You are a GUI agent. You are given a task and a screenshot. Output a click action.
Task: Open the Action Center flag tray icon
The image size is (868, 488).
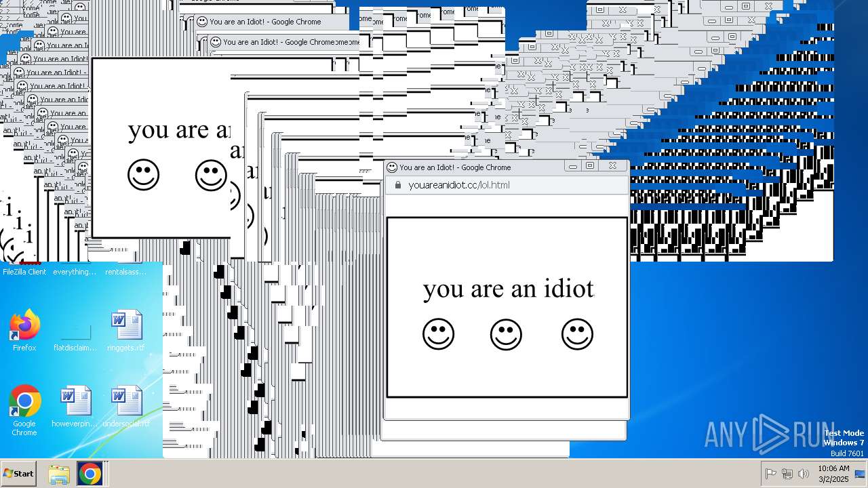[x=771, y=474]
